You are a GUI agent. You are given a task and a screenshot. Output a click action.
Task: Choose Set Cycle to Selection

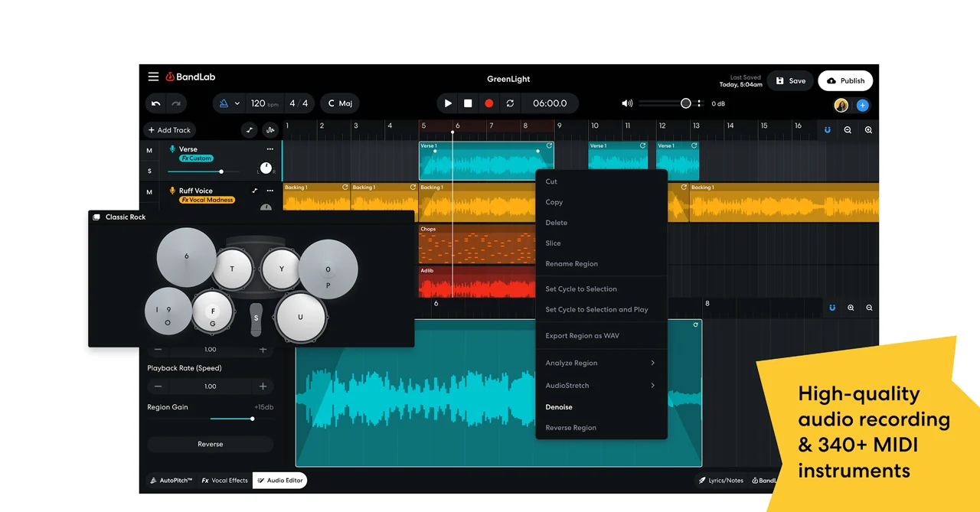pyautogui.click(x=601, y=289)
